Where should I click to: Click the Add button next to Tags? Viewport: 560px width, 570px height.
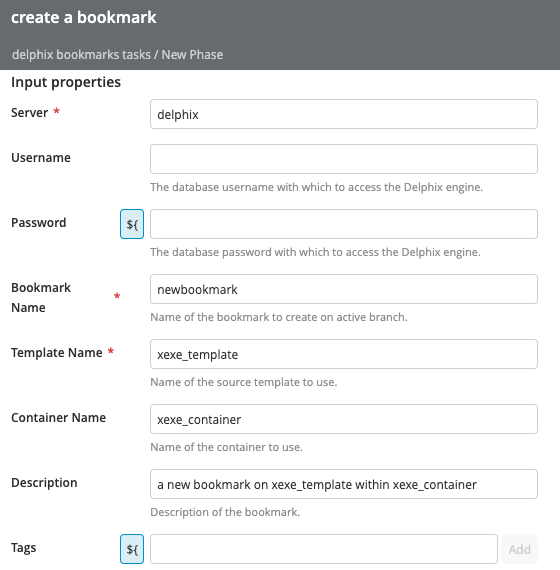(520, 549)
